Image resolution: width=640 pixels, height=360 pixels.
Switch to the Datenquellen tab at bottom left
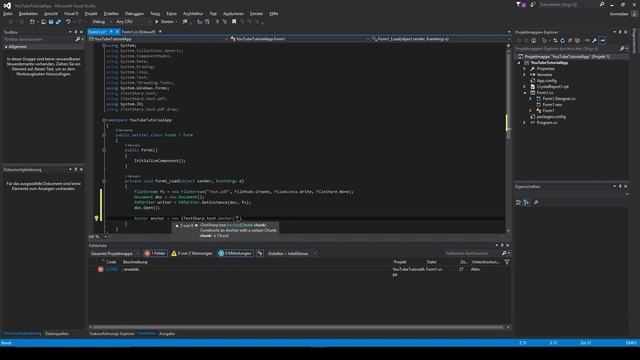point(57,333)
